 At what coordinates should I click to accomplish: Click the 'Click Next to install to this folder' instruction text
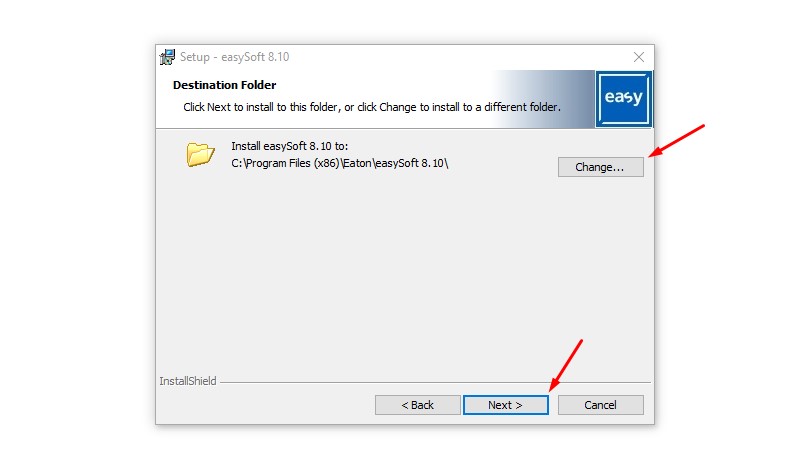(x=372, y=107)
